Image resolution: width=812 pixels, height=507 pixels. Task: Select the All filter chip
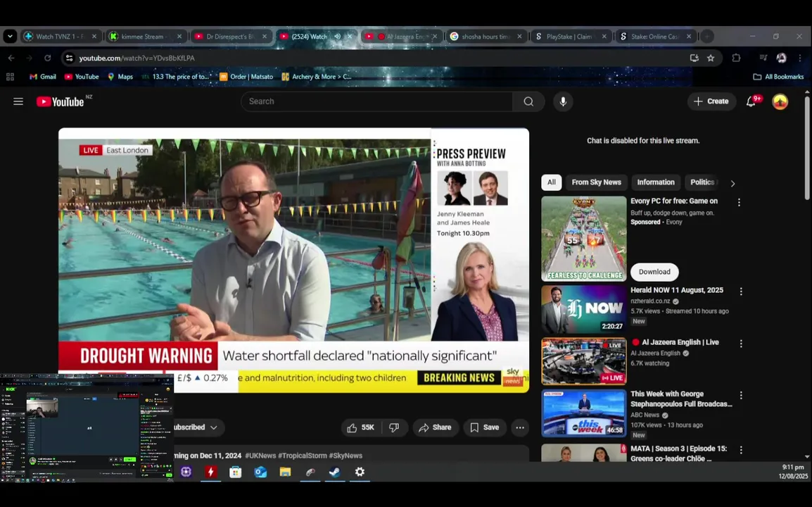(x=552, y=182)
